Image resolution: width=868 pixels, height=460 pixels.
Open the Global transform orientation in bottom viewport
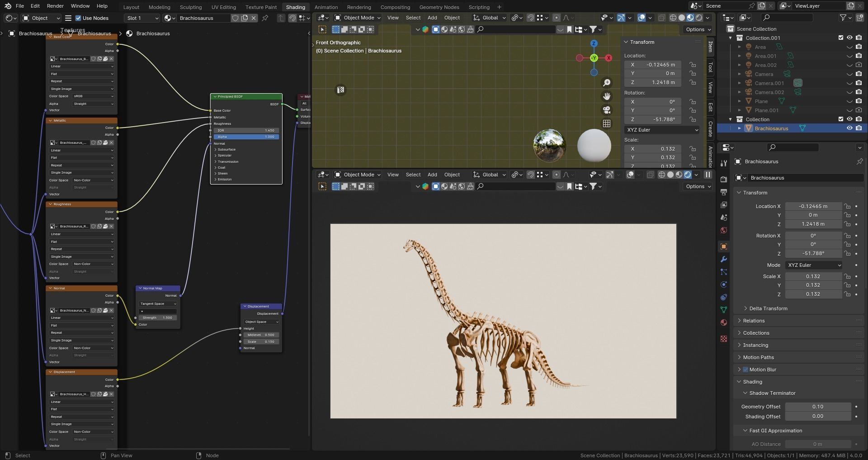click(490, 175)
